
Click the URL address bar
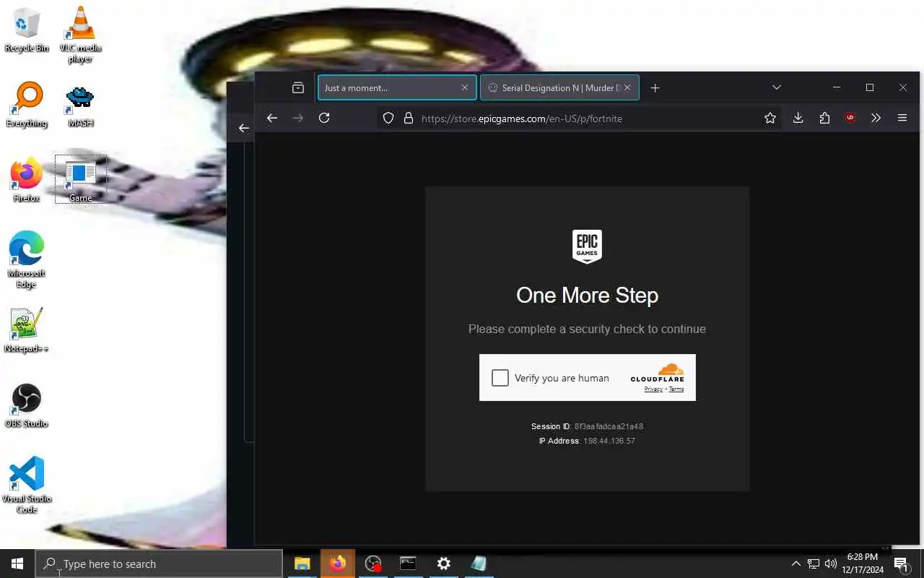click(580, 118)
